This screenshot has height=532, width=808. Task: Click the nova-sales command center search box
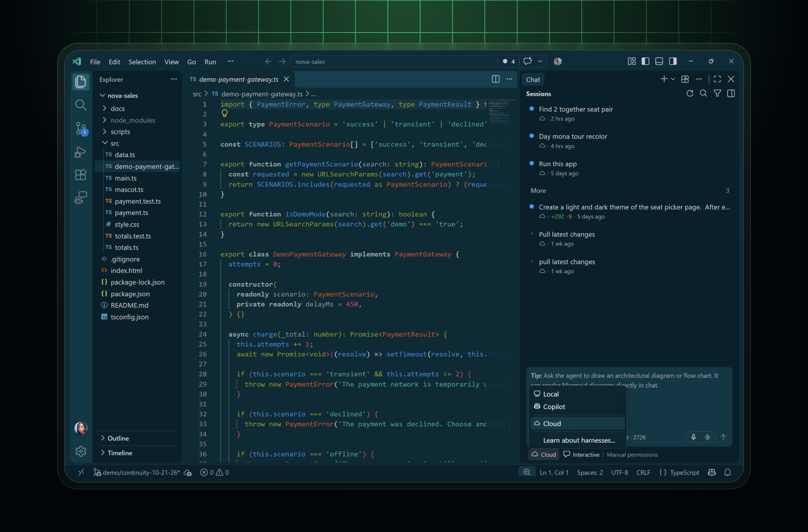point(393,61)
